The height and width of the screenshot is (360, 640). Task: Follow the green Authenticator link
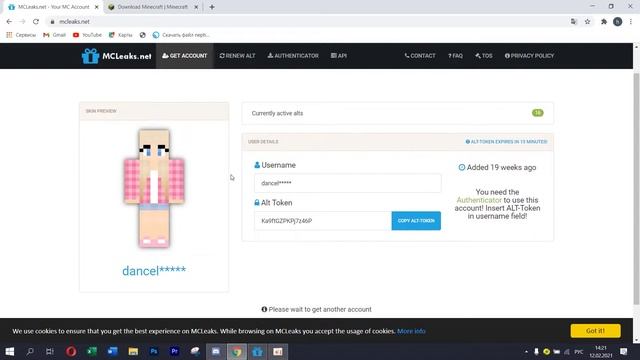coord(479,200)
